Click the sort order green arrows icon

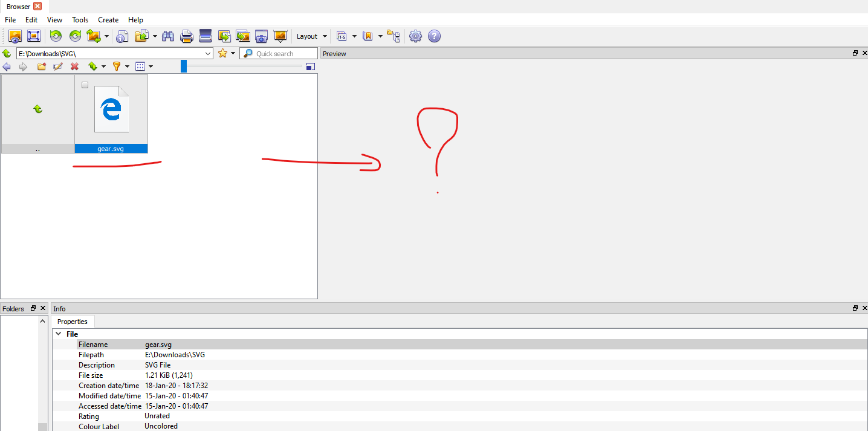tap(92, 66)
